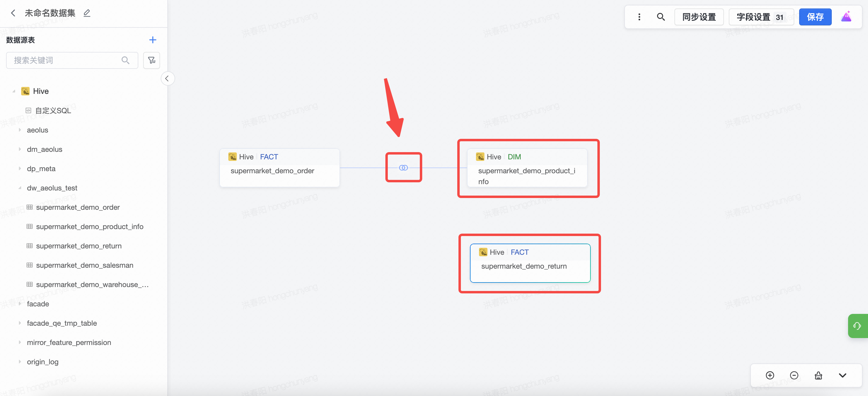Zoom out the canvas with minus icon
The height and width of the screenshot is (396, 868).
pos(794,375)
